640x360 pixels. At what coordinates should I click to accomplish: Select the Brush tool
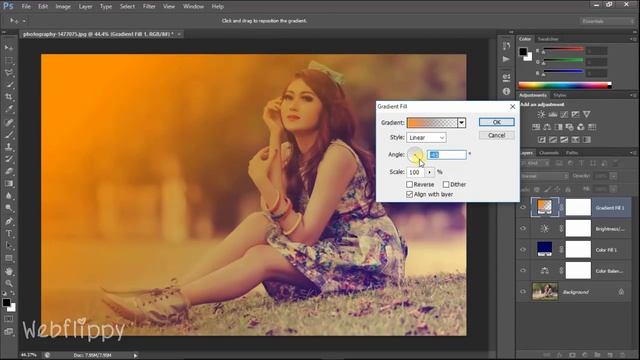pos(9,135)
